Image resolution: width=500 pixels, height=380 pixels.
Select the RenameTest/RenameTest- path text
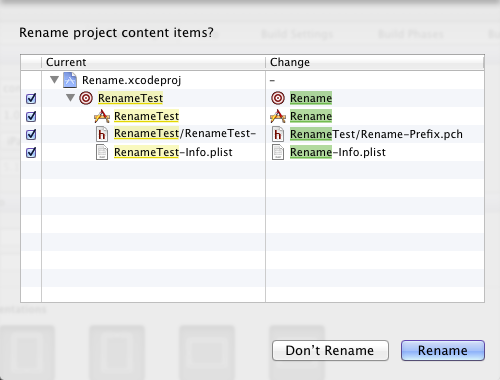(x=185, y=133)
